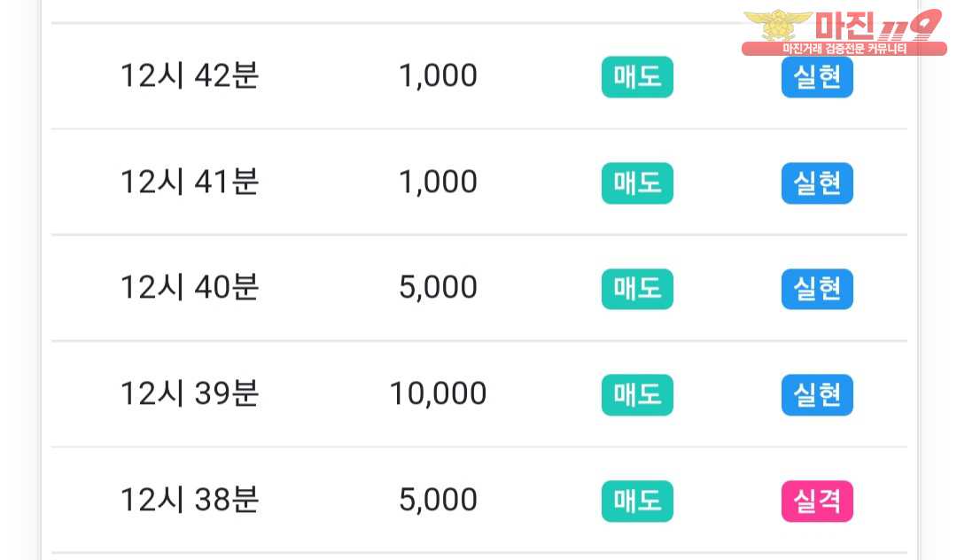Open the 마진119 logo in the corner

point(844,32)
